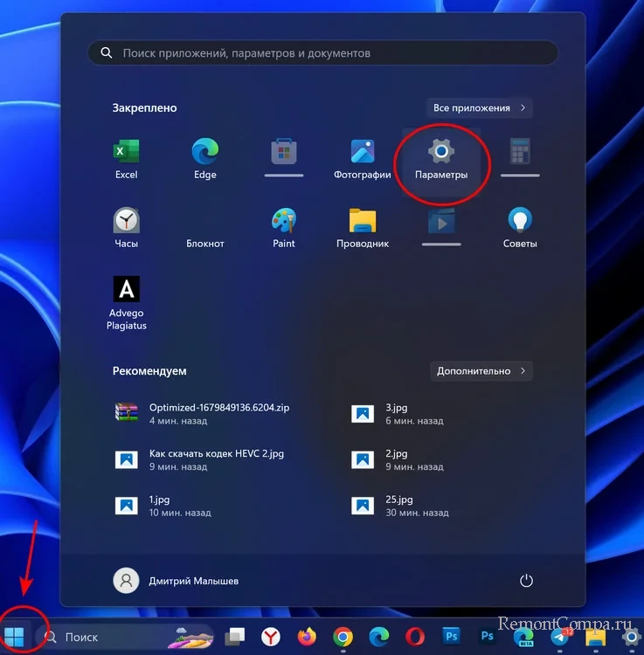Open the pinned Microsoft Store tile
644x655 pixels.
point(284,159)
